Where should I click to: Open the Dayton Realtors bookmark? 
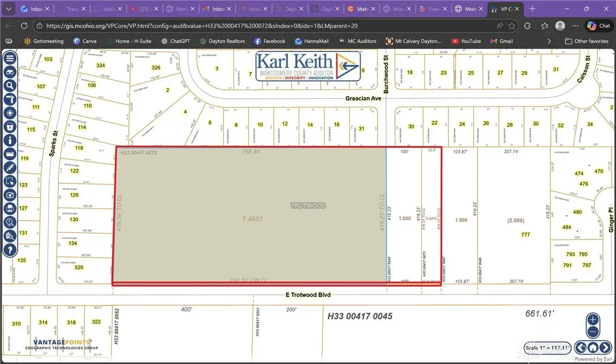click(x=222, y=41)
